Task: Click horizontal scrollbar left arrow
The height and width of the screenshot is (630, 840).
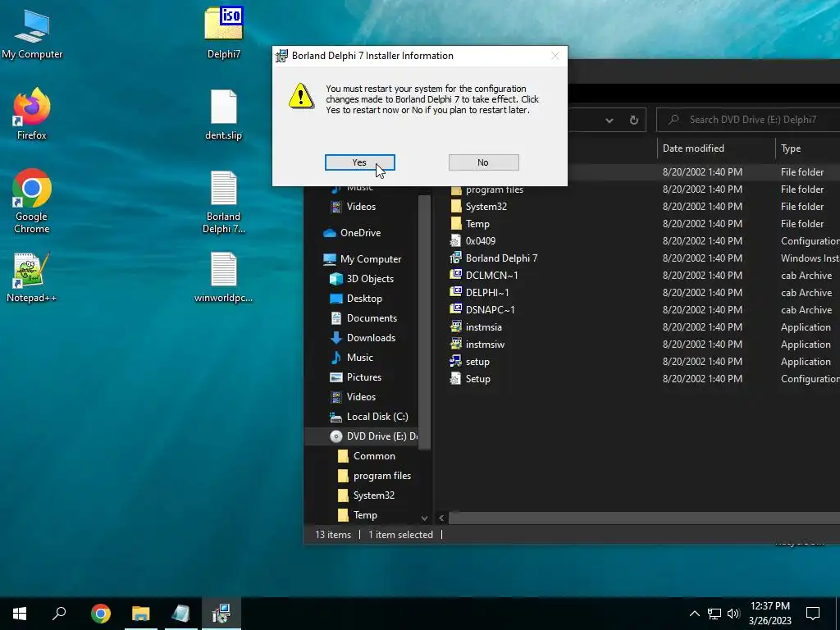Action: coord(441,518)
